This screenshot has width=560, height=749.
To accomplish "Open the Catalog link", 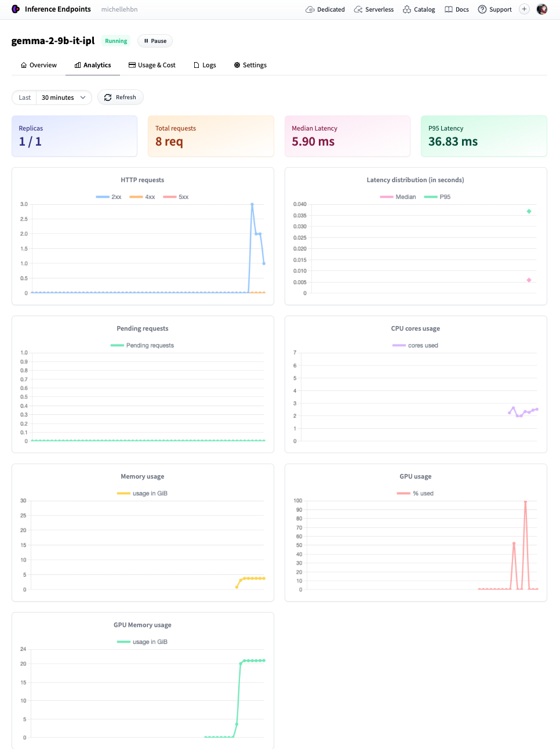I will (419, 9).
